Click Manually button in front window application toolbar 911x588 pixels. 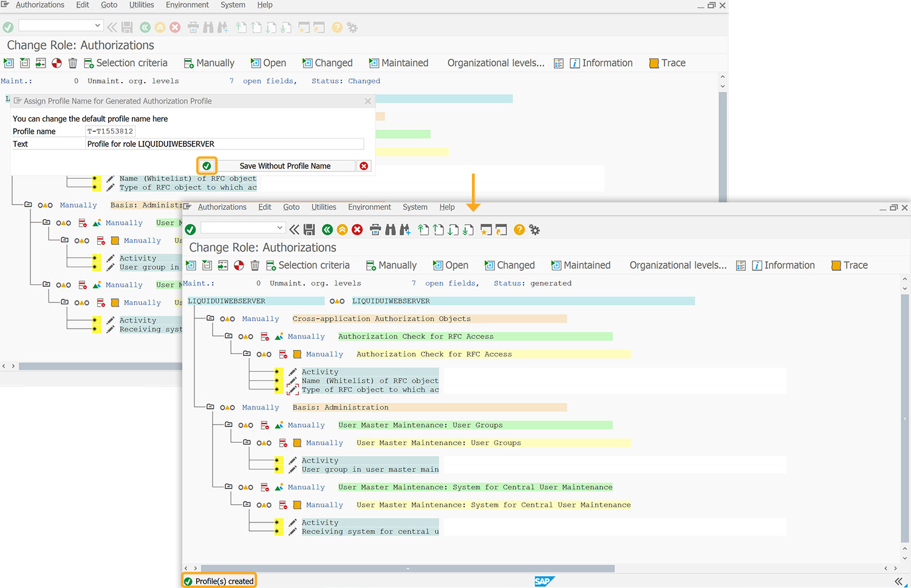(391, 265)
